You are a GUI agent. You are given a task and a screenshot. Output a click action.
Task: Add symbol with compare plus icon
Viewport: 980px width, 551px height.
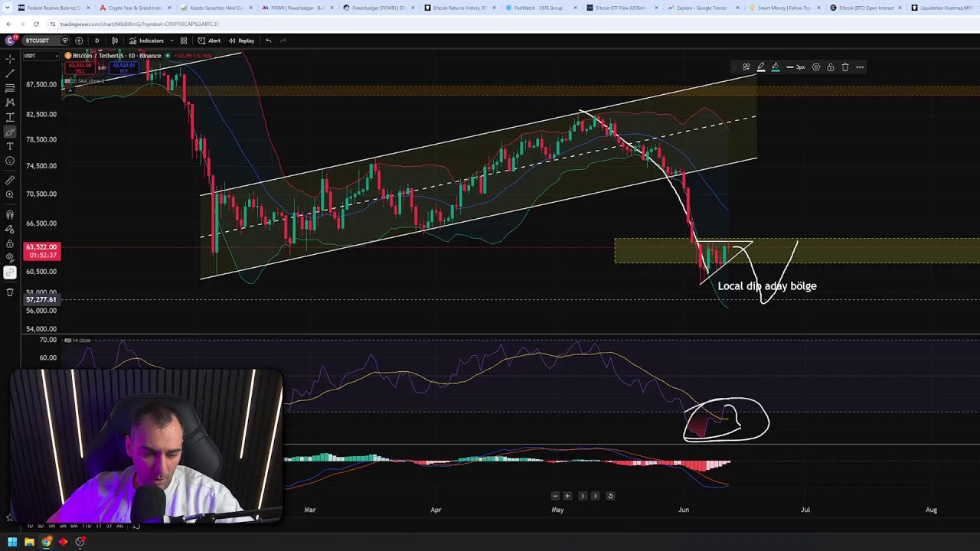click(79, 41)
